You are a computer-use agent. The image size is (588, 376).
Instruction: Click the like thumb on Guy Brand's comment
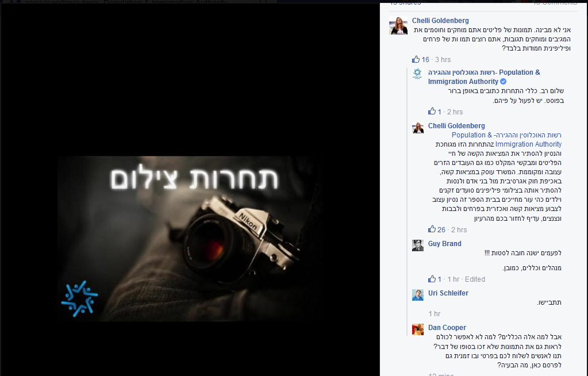coord(432,279)
